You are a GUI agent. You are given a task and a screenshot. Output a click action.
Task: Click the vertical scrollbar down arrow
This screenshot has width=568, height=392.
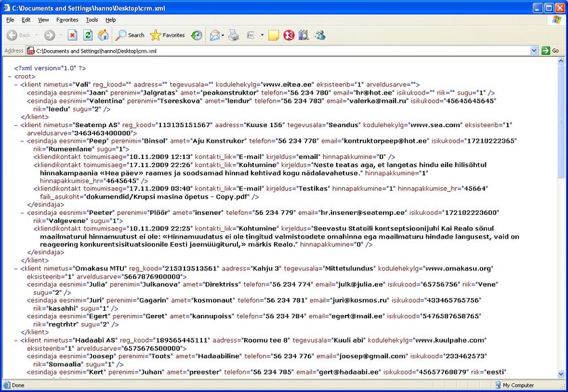click(x=561, y=374)
